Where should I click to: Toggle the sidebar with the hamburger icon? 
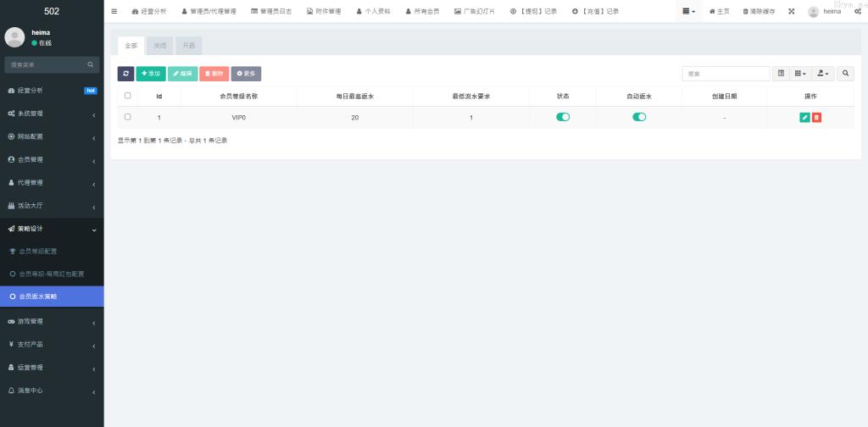(x=114, y=11)
